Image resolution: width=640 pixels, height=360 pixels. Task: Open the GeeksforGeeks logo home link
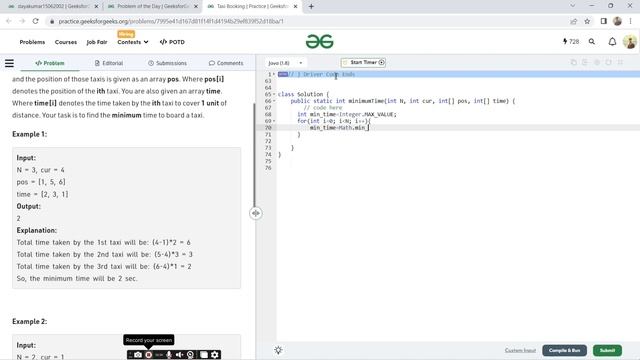pyautogui.click(x=320, y=42)
